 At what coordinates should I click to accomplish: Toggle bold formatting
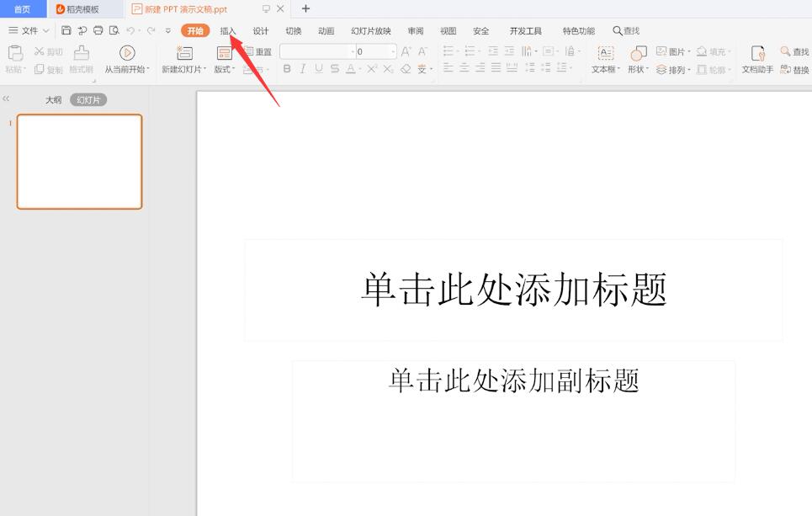(x=288, y=68)
